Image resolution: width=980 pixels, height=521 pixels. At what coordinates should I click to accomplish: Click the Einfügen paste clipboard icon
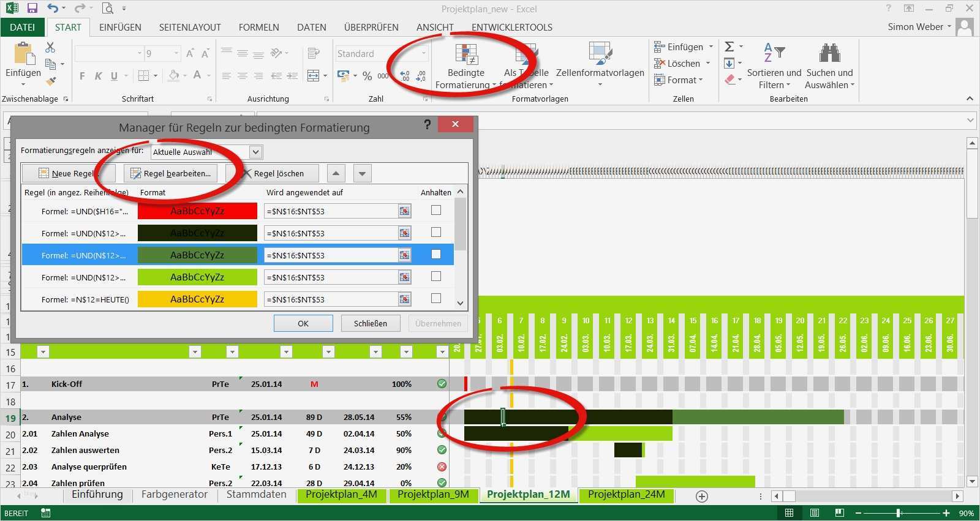24,54
